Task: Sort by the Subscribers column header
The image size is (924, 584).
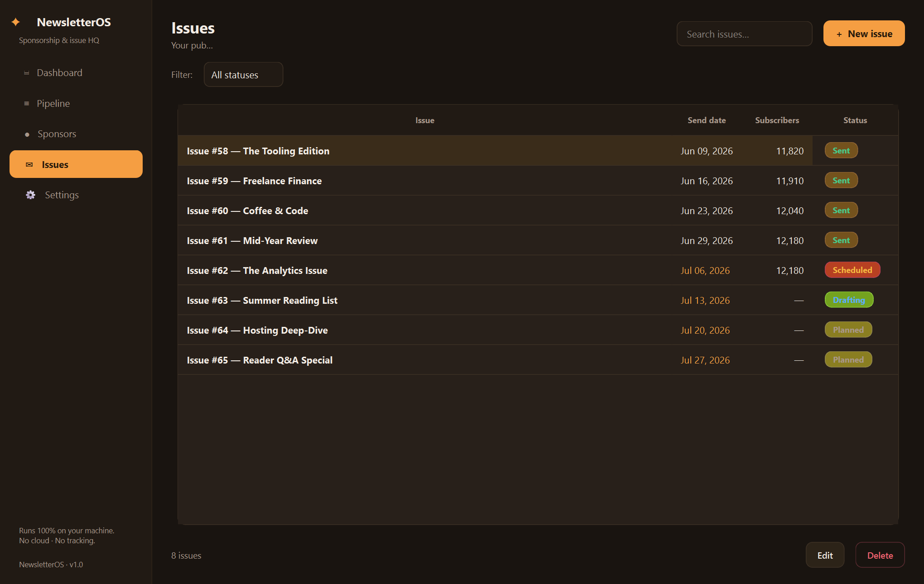Action: [x=777, y=120]
